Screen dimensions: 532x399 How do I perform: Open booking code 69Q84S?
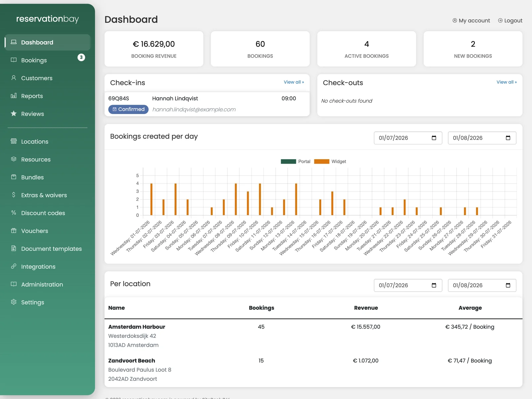click(119, 98)
